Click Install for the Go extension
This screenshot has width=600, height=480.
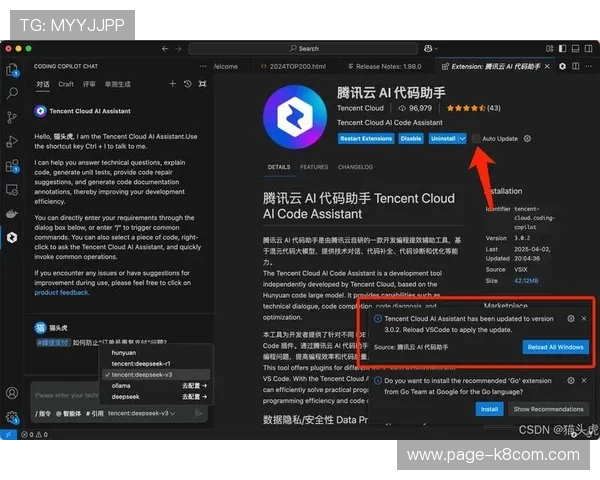pyautogui.click(x=489, y=409)
